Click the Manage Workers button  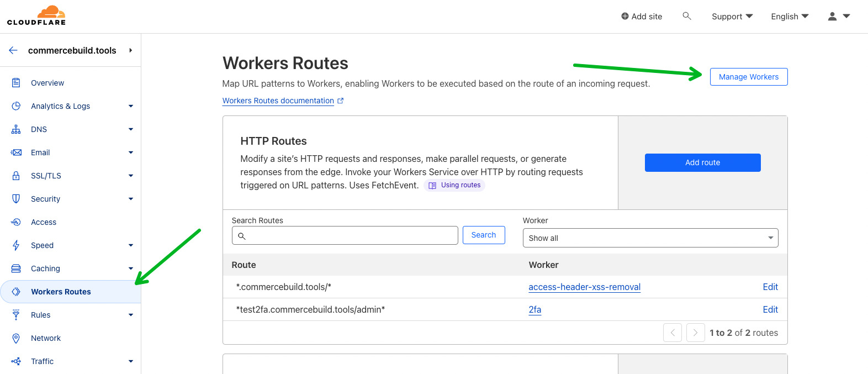pyautogui.click(x=749, y=77)
